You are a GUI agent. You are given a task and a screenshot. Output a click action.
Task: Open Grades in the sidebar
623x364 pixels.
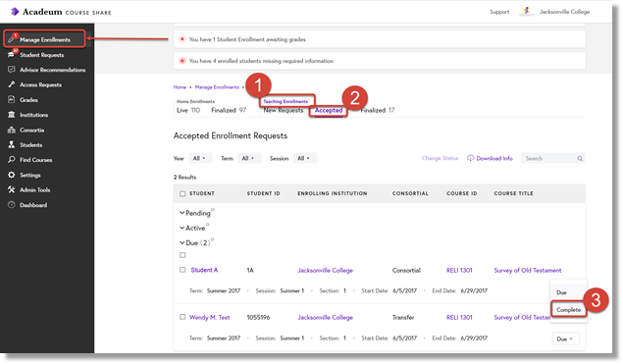(29, 100)
